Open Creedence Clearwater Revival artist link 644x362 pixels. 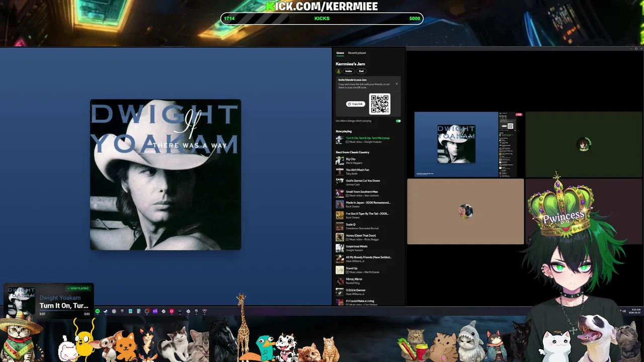(362, 228)
